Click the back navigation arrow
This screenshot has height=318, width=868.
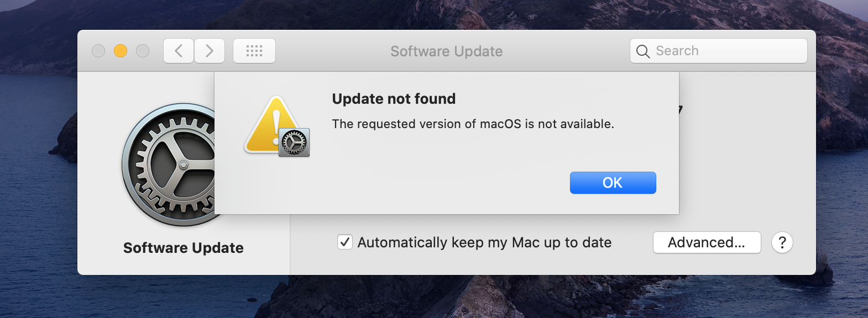point(178,51)
